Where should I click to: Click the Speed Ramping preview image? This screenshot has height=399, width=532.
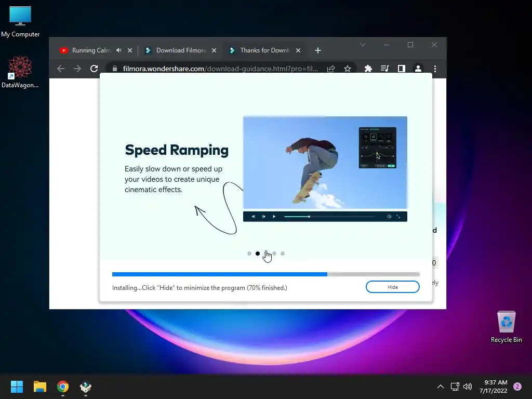click(x=325, y=163)
